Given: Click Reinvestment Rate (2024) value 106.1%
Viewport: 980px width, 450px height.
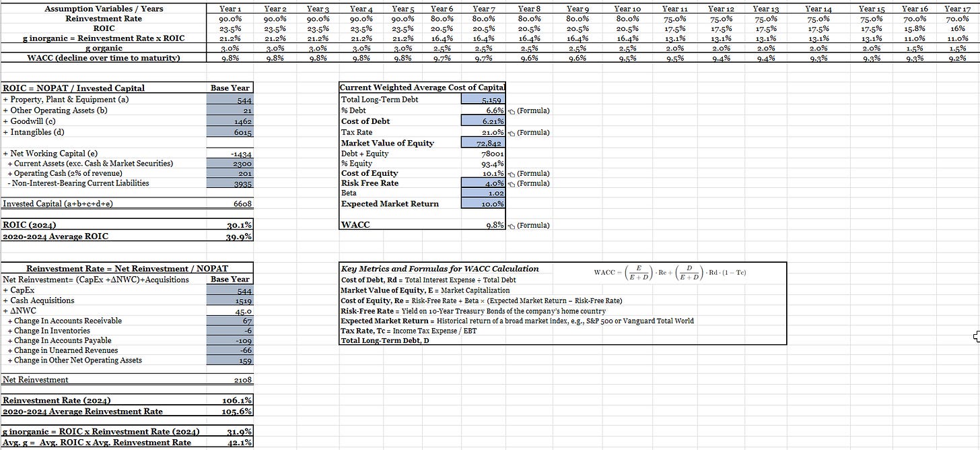Looking at the screenshot, I should (230, 401).
